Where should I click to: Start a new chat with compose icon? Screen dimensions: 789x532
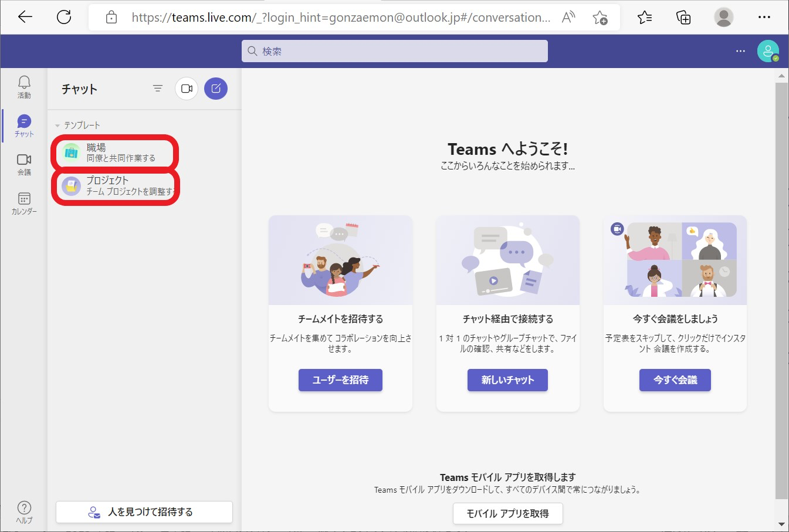pyautogui.click(x=216, y=89)
